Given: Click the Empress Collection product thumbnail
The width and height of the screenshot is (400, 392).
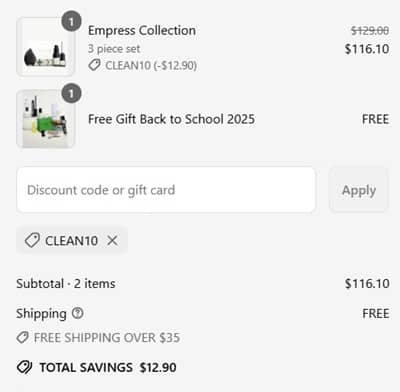Looking at the screenshot, I should 45,47.
